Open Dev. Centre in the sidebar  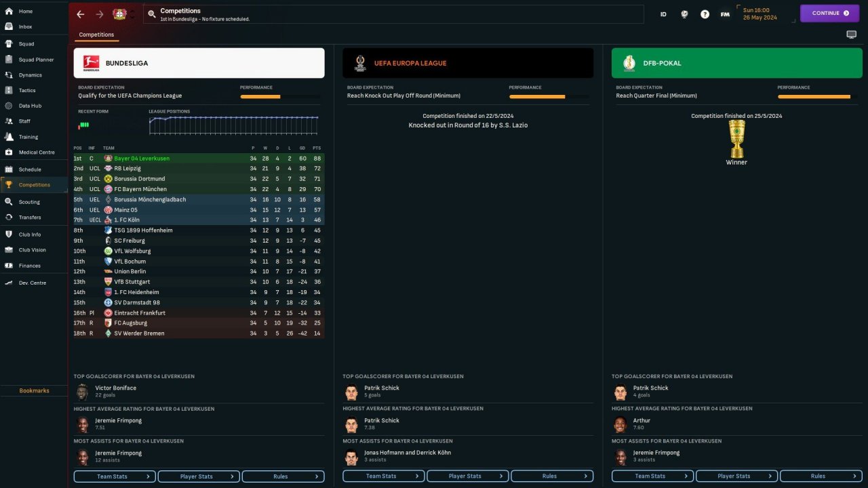(x=34, y=283)
